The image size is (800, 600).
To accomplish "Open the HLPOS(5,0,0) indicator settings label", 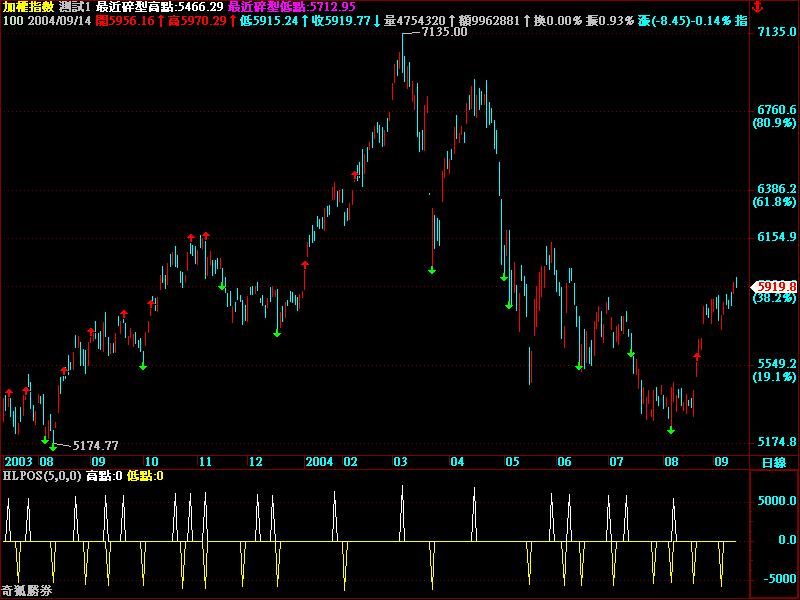I will pyautogui.click(x=41, y=476).
